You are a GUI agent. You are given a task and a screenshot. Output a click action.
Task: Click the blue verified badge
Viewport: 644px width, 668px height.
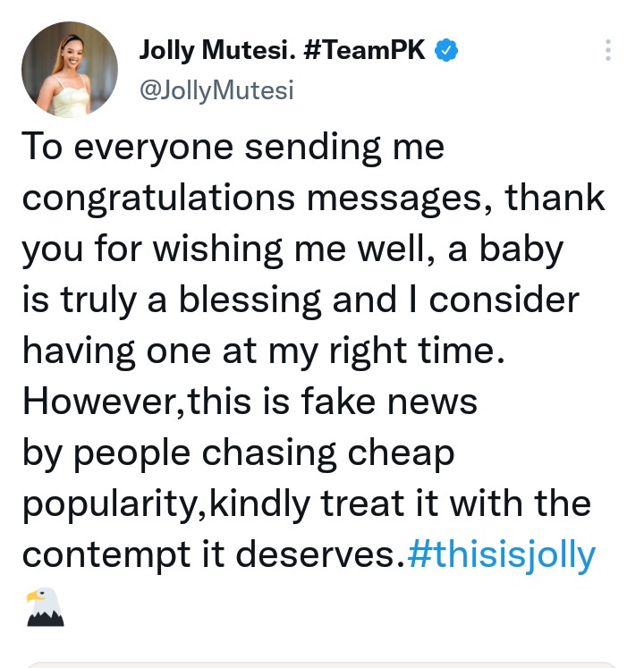pyautogui.click(x=446, y=52)
